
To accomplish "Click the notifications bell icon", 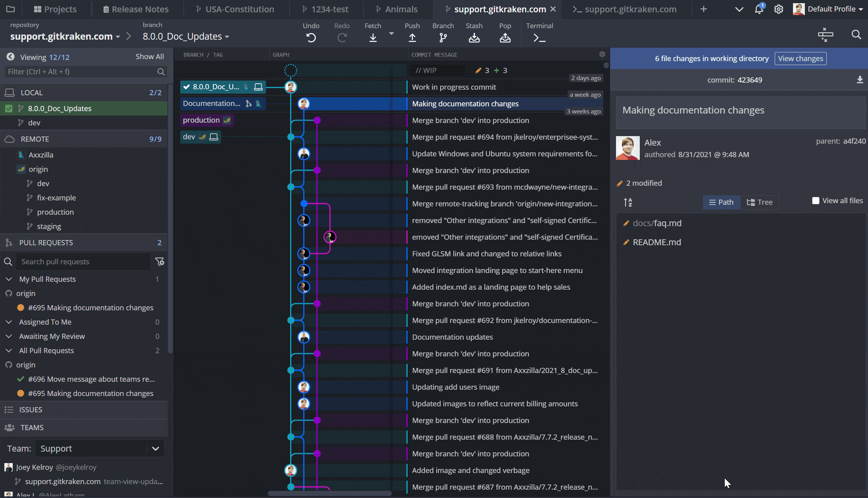I will coord(758,9).
